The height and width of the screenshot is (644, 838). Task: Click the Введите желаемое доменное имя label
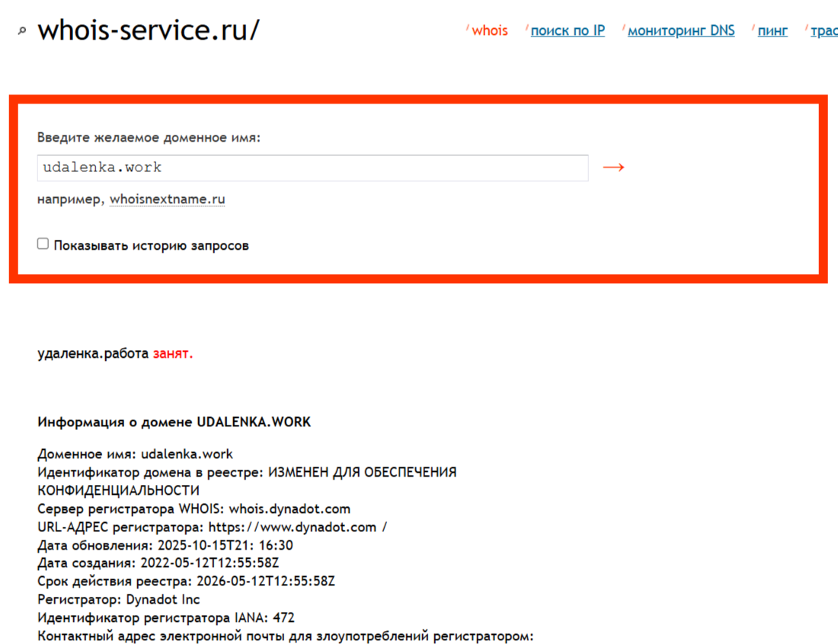coord(149,138)
